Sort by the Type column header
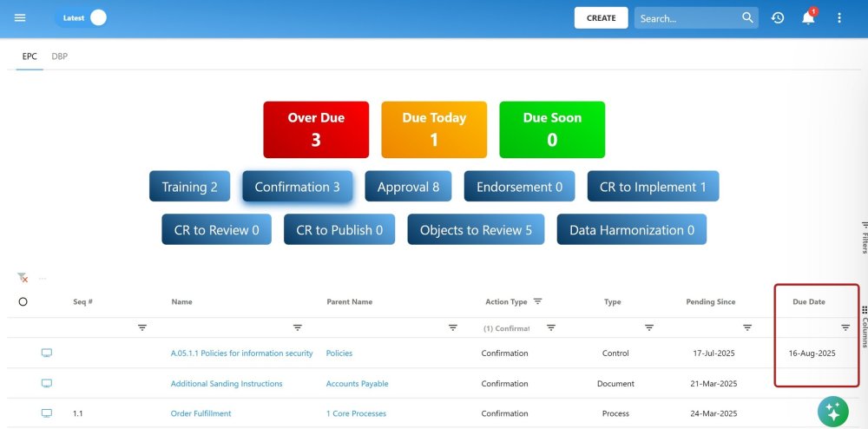This screenshot has width=868, height=429. (612, 301)
